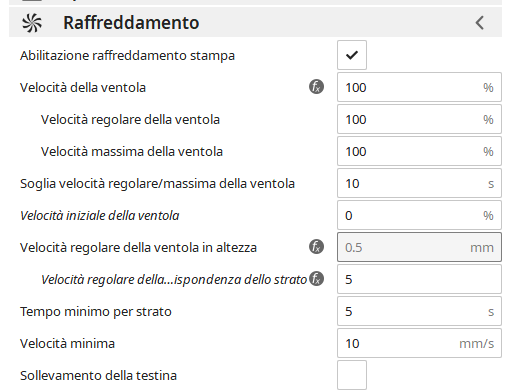Image resolution: width=512 pixels, height=390 pixels.
Task: Edit Tempo minimo per strato field
Action: (419, 311)
